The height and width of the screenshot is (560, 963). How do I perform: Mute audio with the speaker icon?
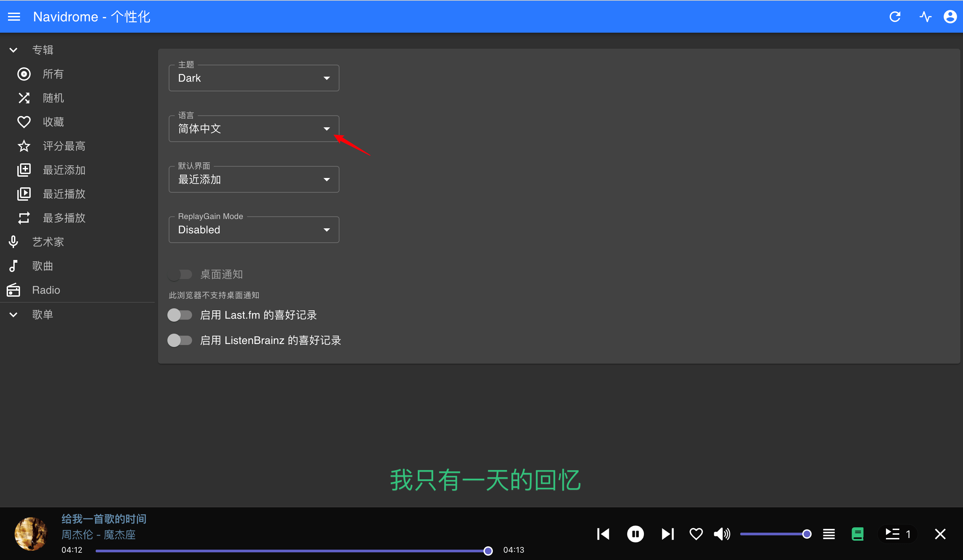point(722,534)
